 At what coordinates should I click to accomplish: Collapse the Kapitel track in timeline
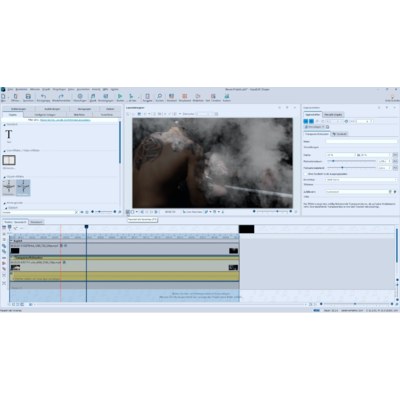pos(11,240)
